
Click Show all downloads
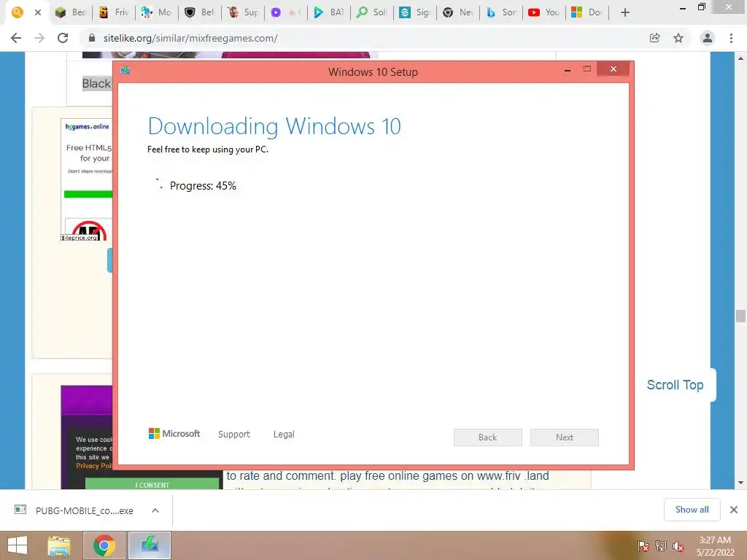click(x=692, y=510)
